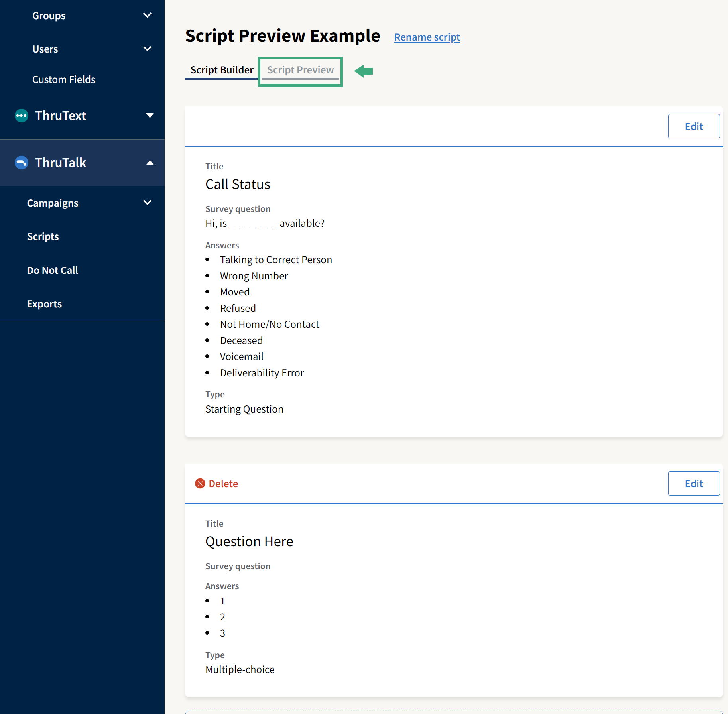Click the Rename script link
This screenshot has width=728, height=714.
pyautogui.click(x=427, y=37)
